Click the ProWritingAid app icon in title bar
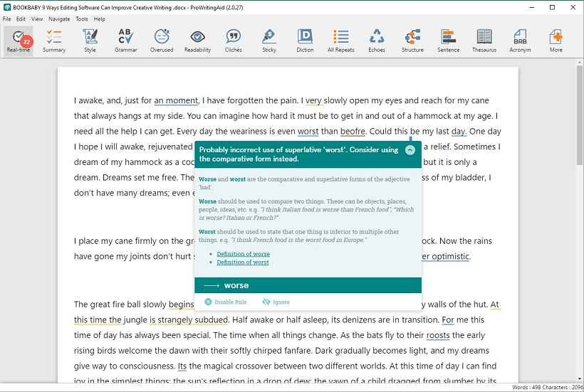 6,7
